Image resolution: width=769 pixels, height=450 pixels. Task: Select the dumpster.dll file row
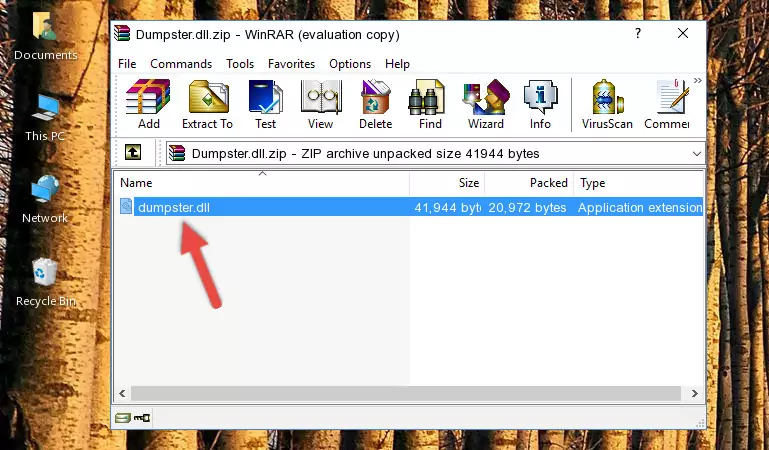click(410, 207)
